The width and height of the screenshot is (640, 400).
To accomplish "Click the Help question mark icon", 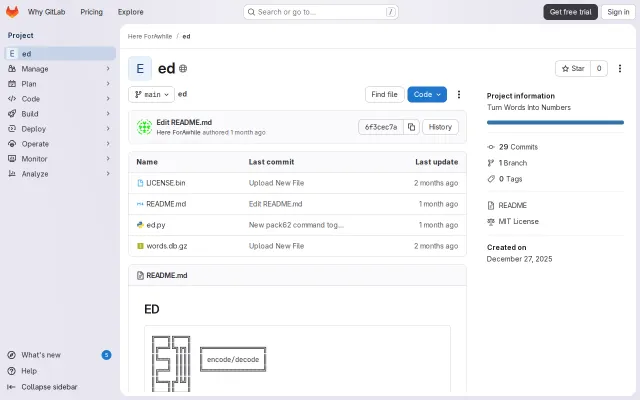I will 11,371.
